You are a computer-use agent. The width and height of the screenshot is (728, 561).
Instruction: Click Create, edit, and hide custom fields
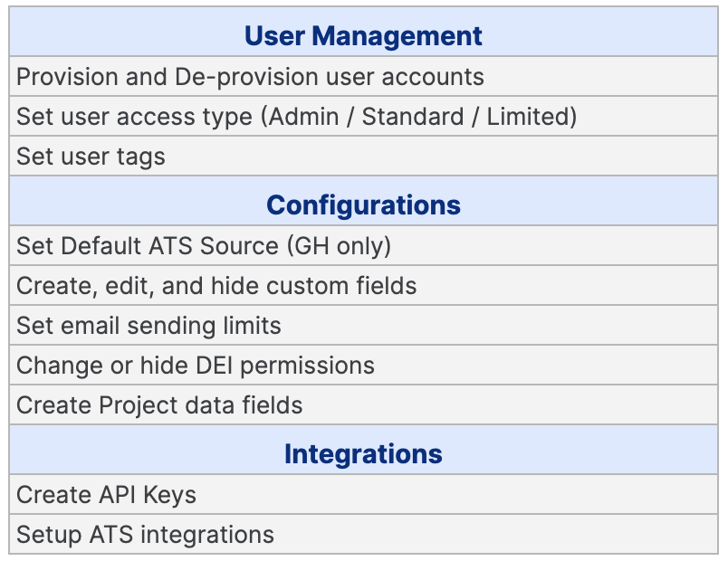pos(363,285)
